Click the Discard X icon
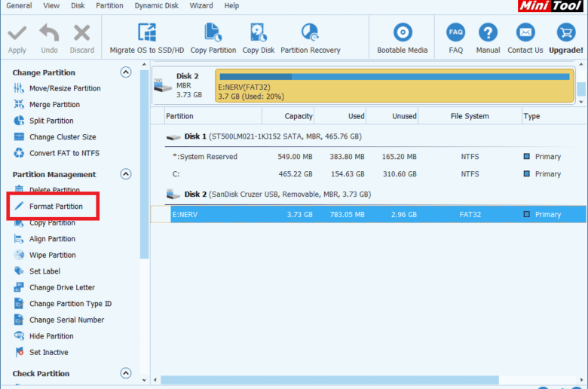The width and height of the screenshot is (588, 389). pos(81,32)
